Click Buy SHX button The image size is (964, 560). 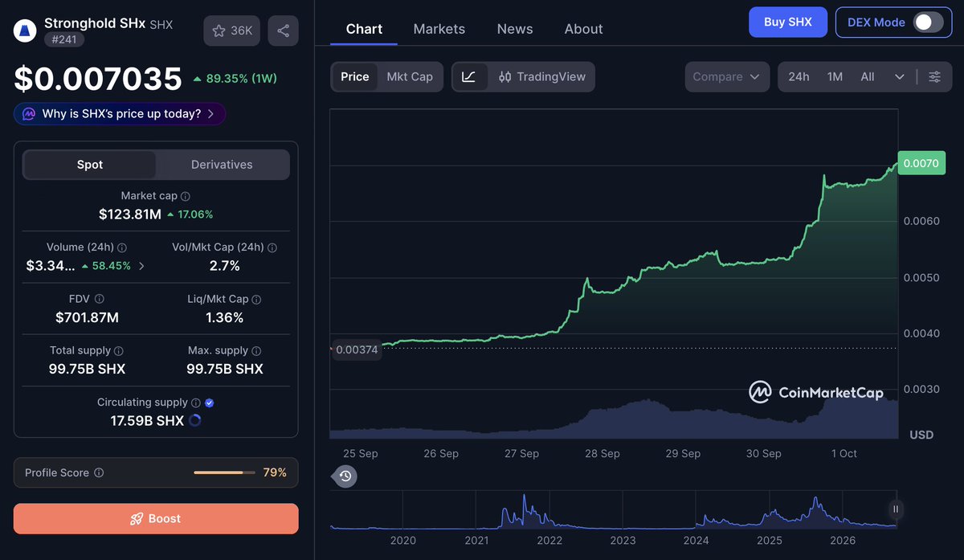[787, 22]
